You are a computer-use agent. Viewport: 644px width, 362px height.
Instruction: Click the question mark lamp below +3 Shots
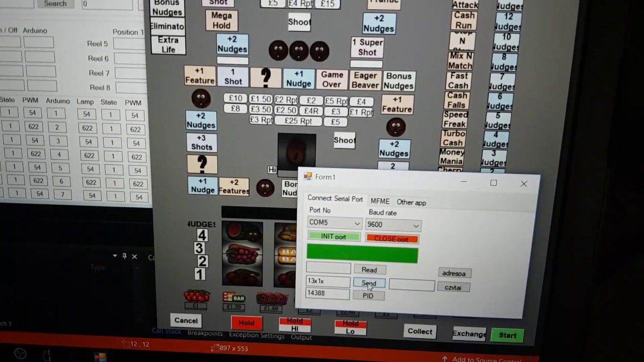[202, 163]
